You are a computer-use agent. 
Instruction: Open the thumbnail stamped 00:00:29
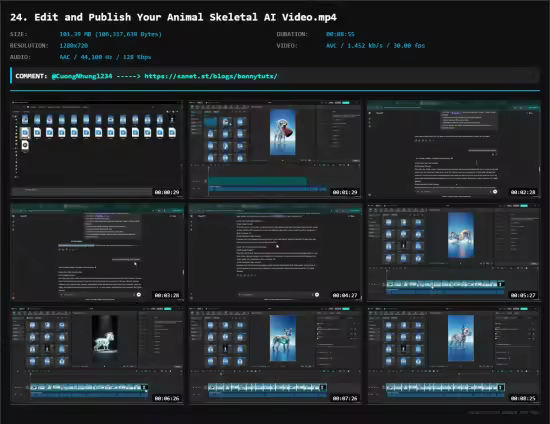coord(97,149)
